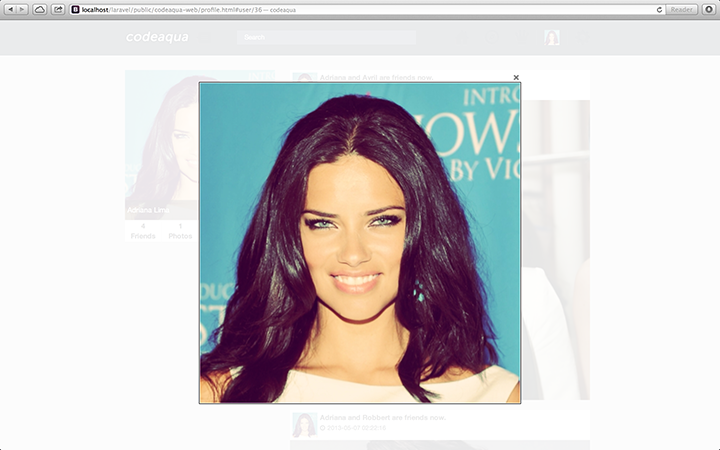720x450 pixels.
Task: Click the enlarged portrait photo in lightbox
Action: coord(360,243)
